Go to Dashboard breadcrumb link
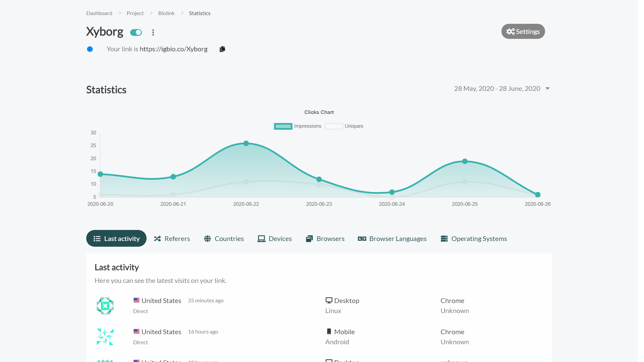The image size is (644, 362). (99, 13)
